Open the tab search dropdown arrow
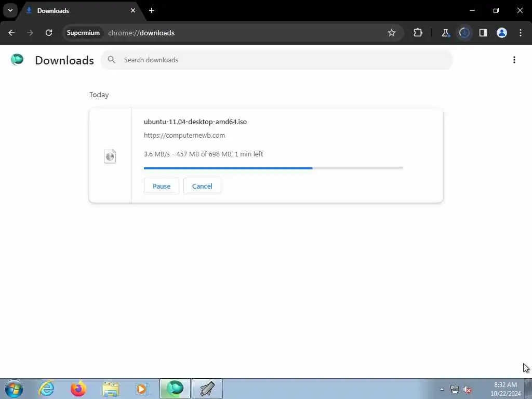 pyautogui.click(x=10, y=10)
